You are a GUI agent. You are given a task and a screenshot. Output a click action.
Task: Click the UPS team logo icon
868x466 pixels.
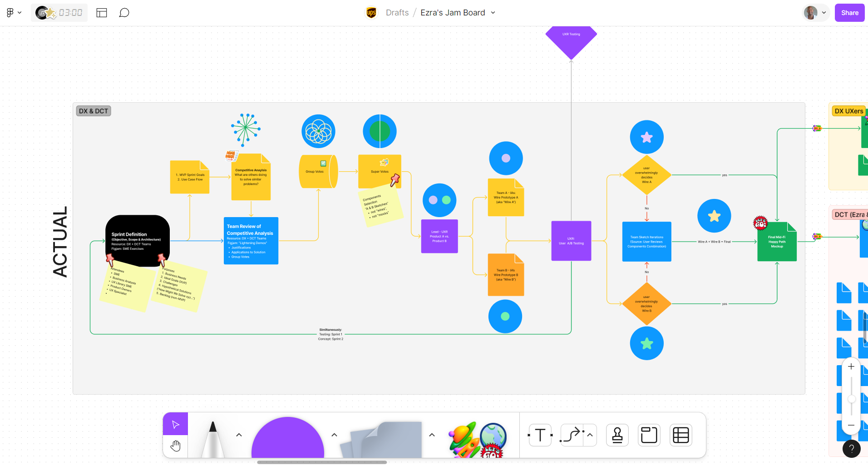[371, 13]
